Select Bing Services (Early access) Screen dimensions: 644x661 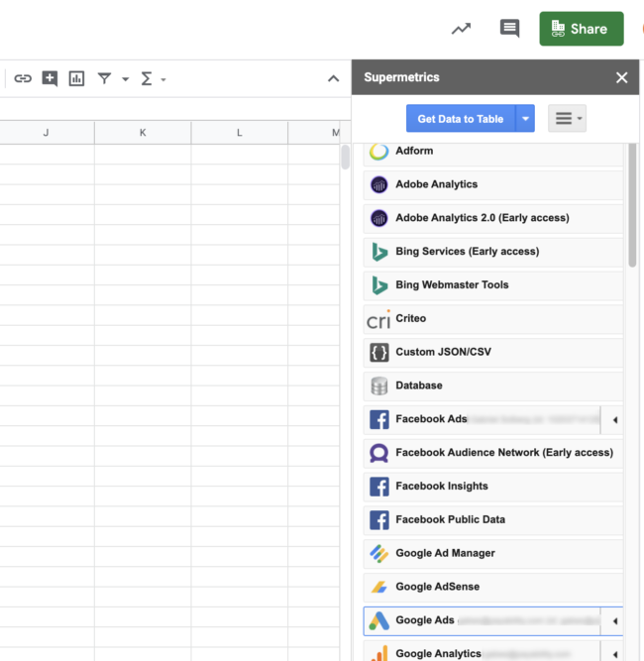pos(493,252)
